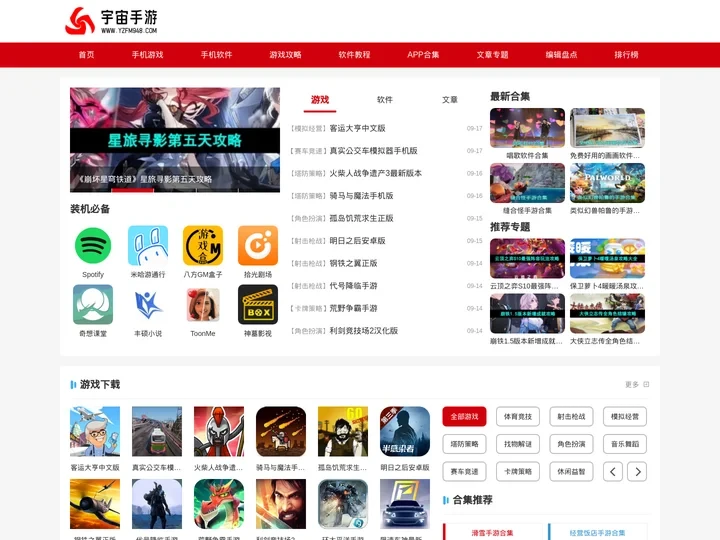
Task: Open 排行榜 in the navigation bar
Action: tap(626, 55)
